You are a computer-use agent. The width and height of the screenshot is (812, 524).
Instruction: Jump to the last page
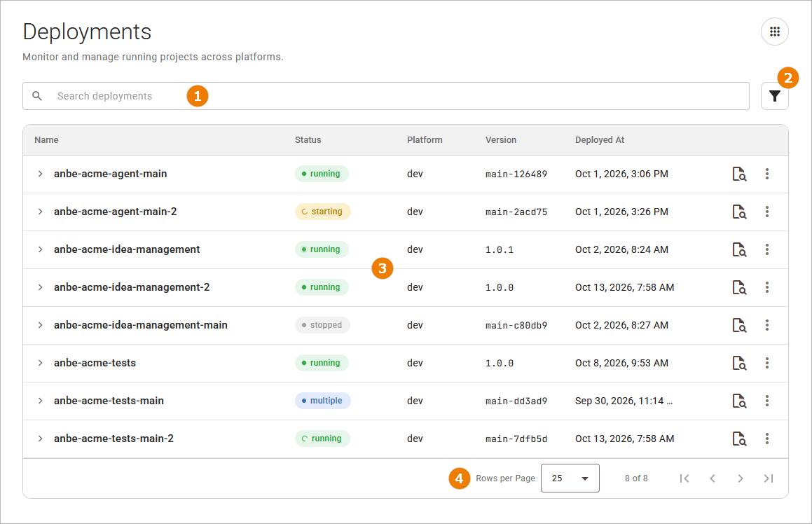[769, 478]
